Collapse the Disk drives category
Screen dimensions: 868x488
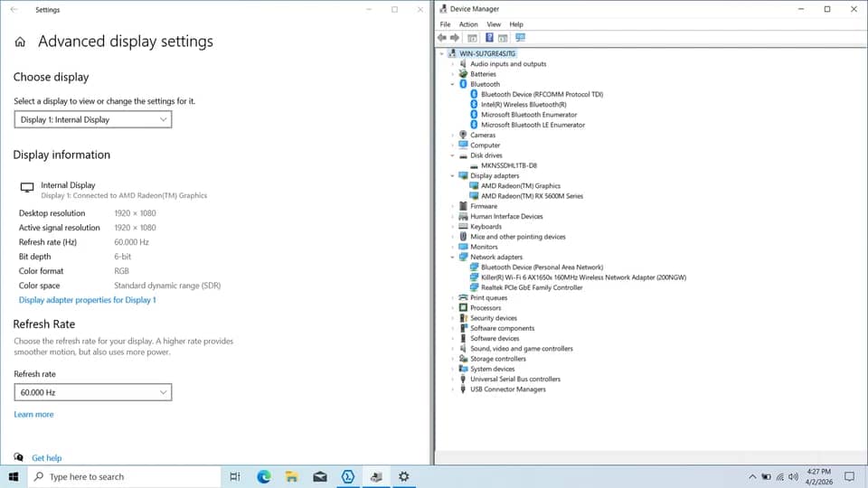(x=453, y=155)
